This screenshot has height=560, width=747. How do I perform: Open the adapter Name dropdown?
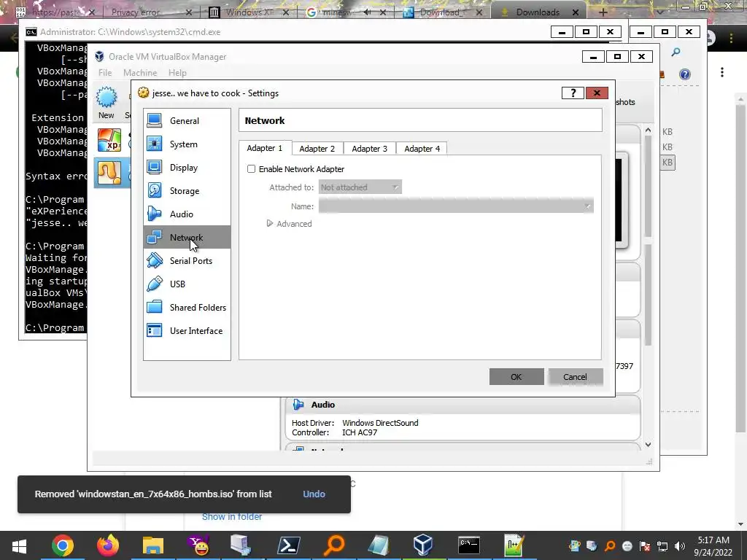456,206
